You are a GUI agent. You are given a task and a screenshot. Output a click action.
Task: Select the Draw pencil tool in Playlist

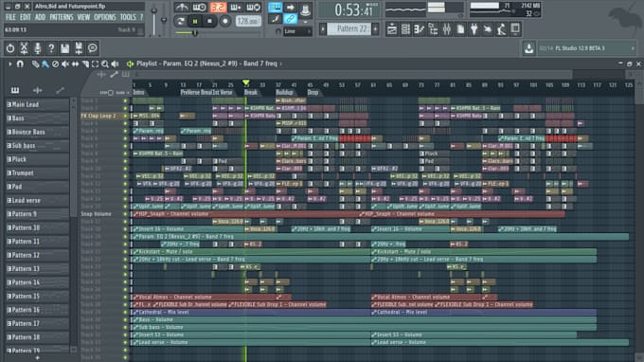36,64
